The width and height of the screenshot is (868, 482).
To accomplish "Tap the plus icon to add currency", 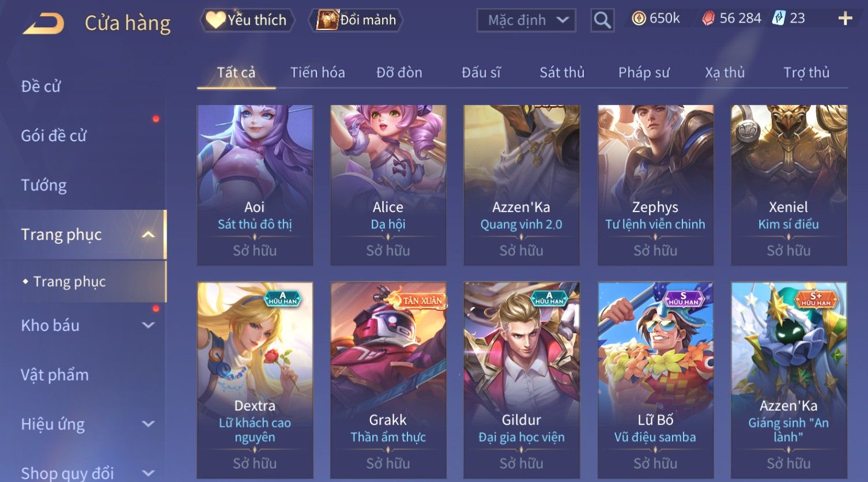I will pyautogui.click(x=845, y=18).
